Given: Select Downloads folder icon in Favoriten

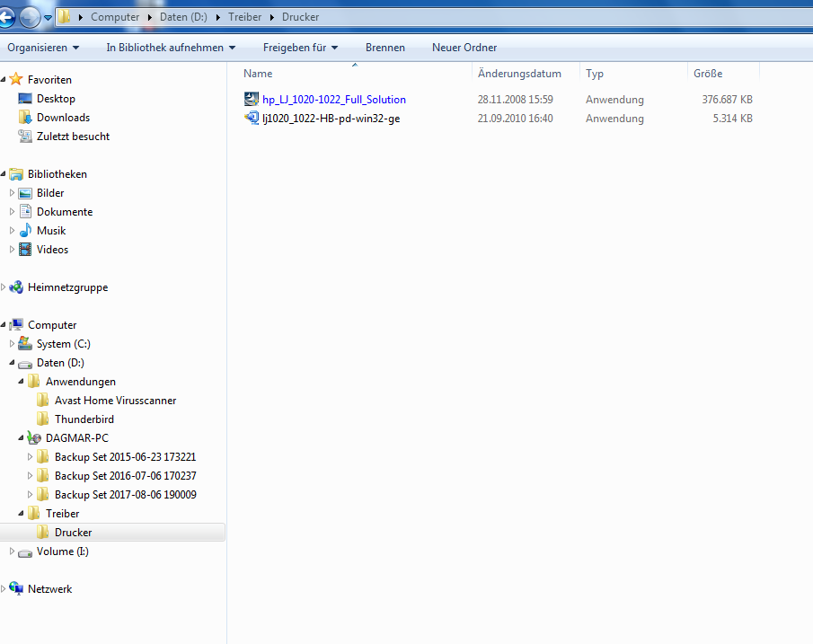Looking at the screenshot, I should [x=25, y=117].
